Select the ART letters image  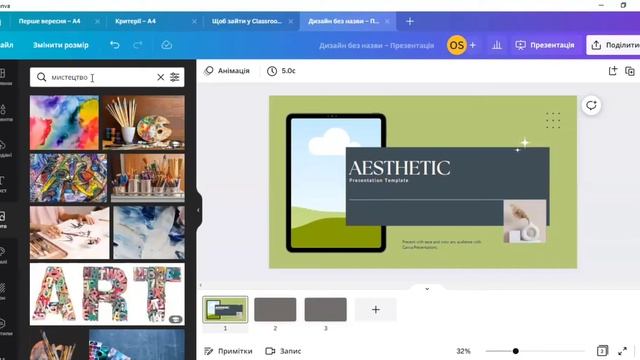(x=107, y=294)
